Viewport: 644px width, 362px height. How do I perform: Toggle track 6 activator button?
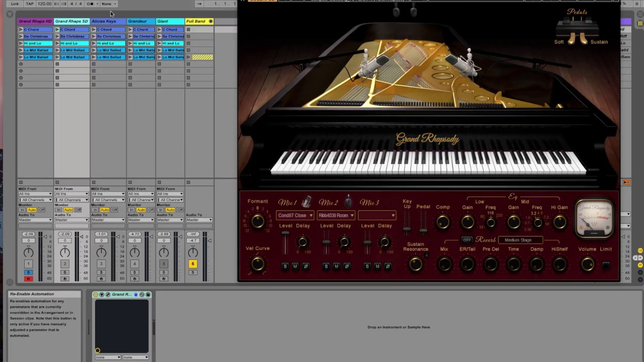(193, 263)
